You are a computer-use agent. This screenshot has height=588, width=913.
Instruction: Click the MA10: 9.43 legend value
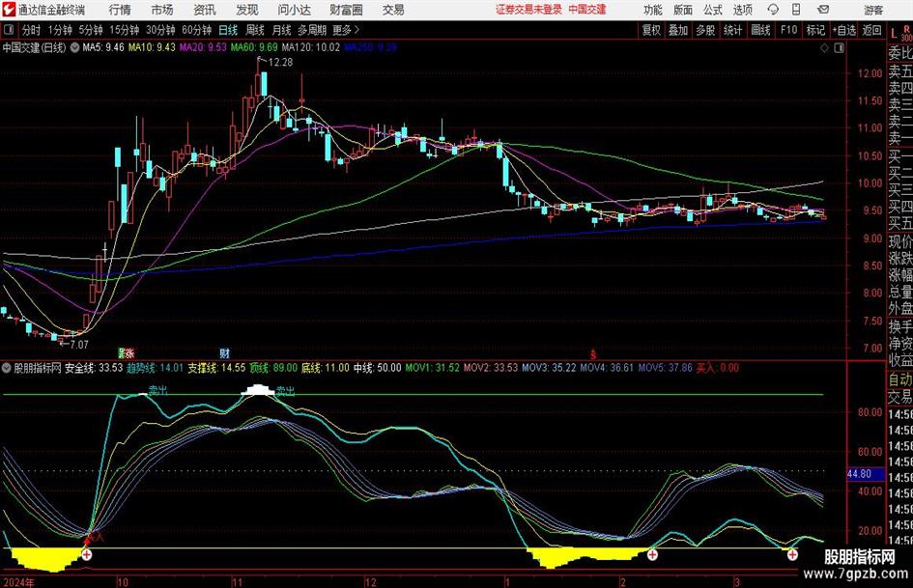[x=152, y=47]
